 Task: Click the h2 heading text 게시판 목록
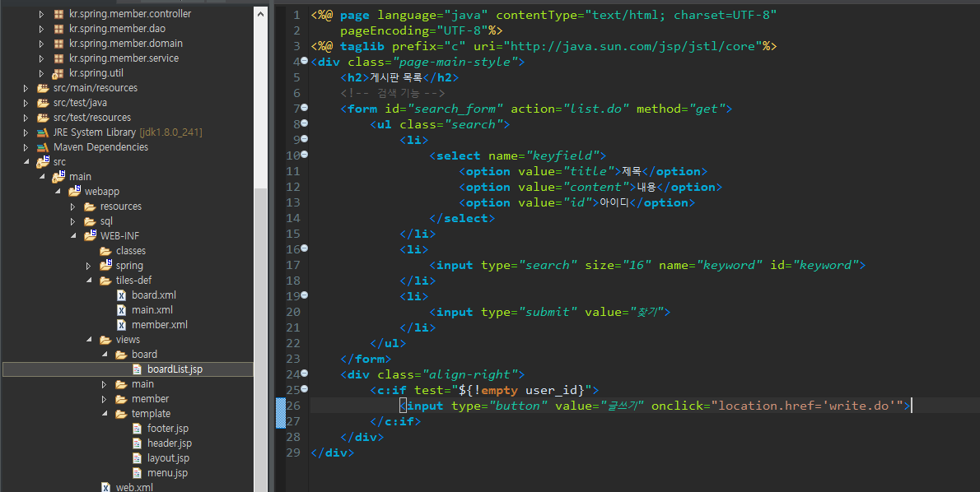tap(395, 77)
